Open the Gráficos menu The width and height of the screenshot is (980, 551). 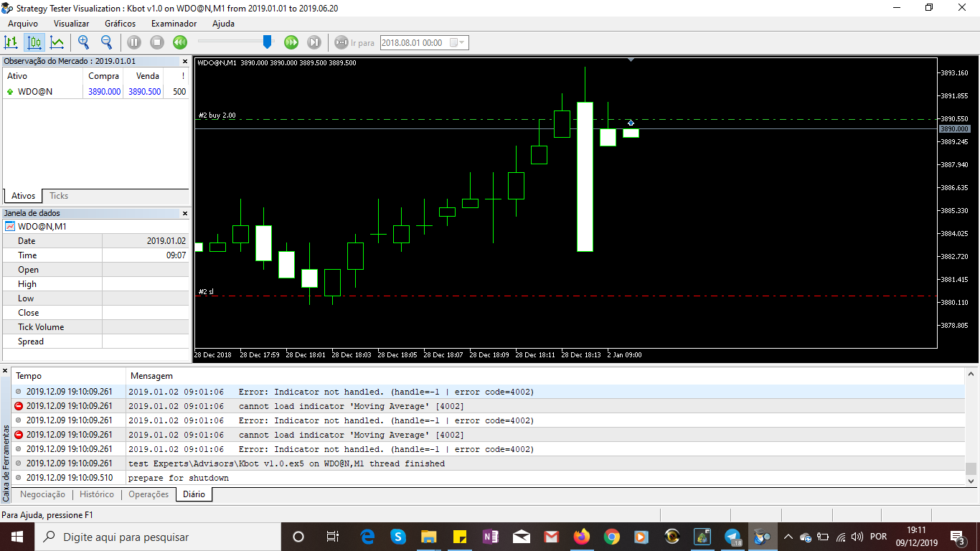(x=120, y=24)
